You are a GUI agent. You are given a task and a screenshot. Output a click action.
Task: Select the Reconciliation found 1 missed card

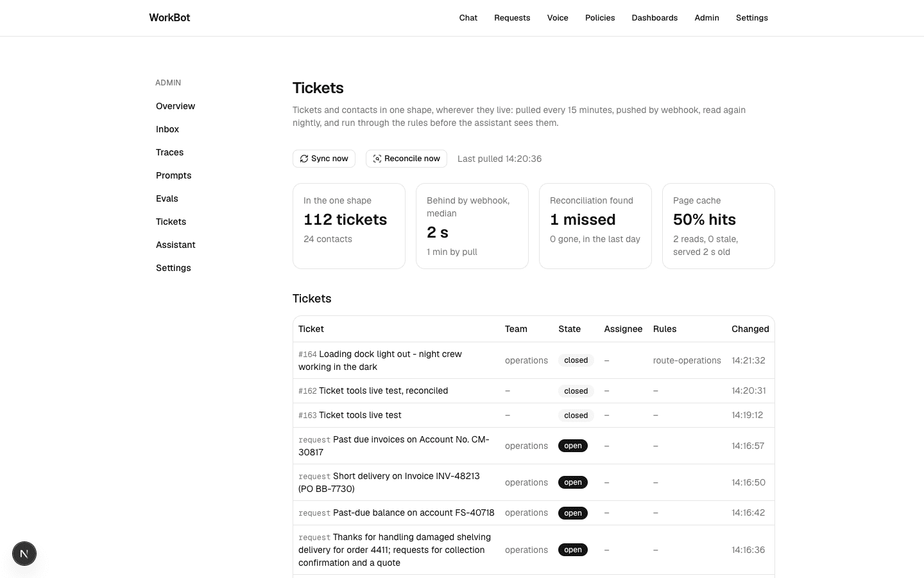point(595,226)
